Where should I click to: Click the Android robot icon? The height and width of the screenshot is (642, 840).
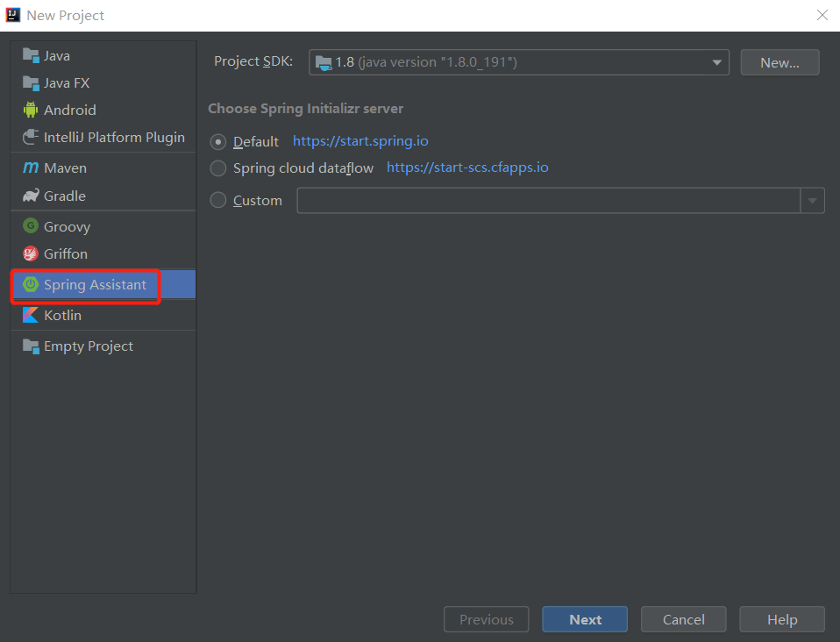(31, 111)
